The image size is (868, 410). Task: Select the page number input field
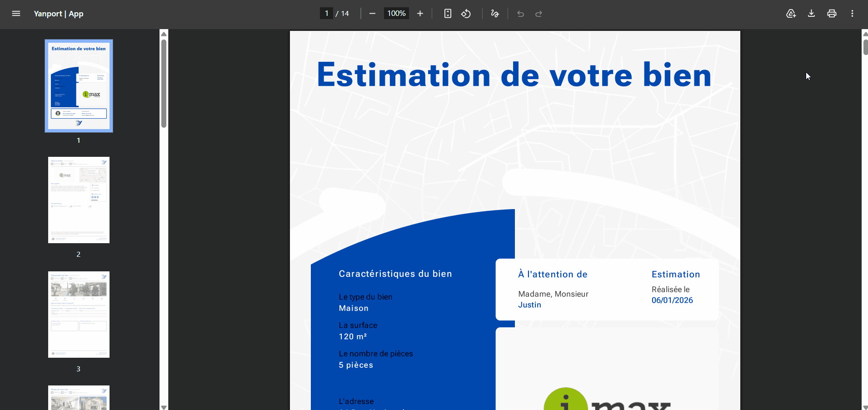click(326, 13)
